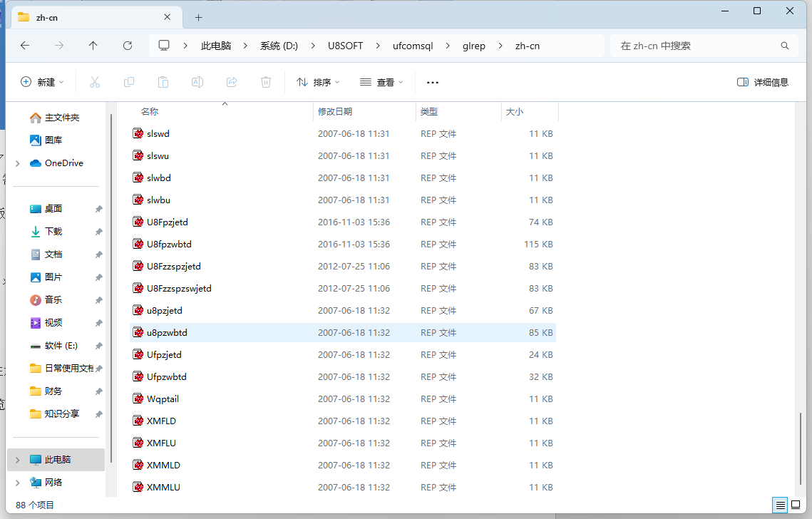The height and width of the screenshot is (519, 812).
Task: Go up one folder level with Up arrow
Action: click(93, 46)
